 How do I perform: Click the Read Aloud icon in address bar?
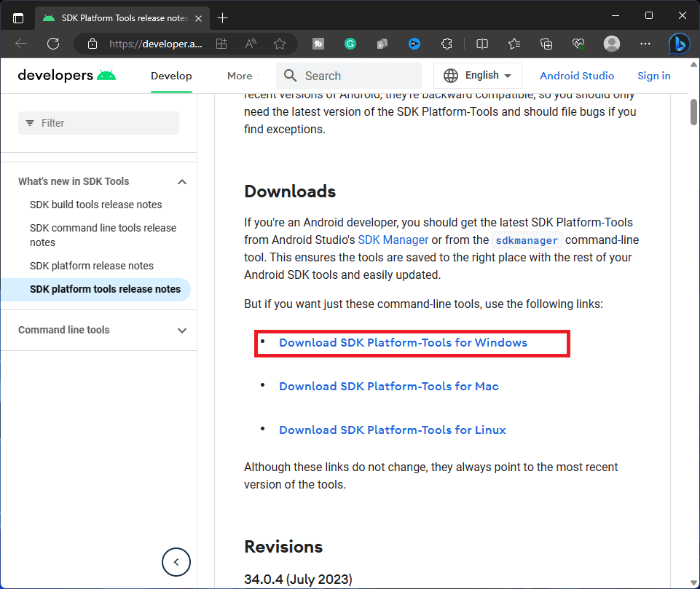coord(251,44)
